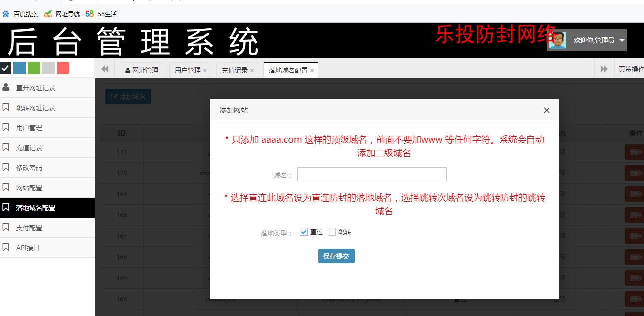Delete row with ID 168

[x=635, y=215]
